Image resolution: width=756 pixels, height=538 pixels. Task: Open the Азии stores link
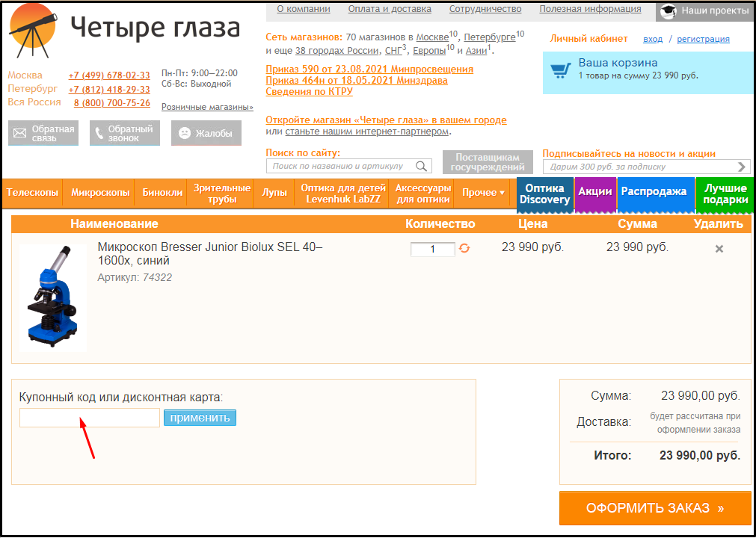[476, 51]
